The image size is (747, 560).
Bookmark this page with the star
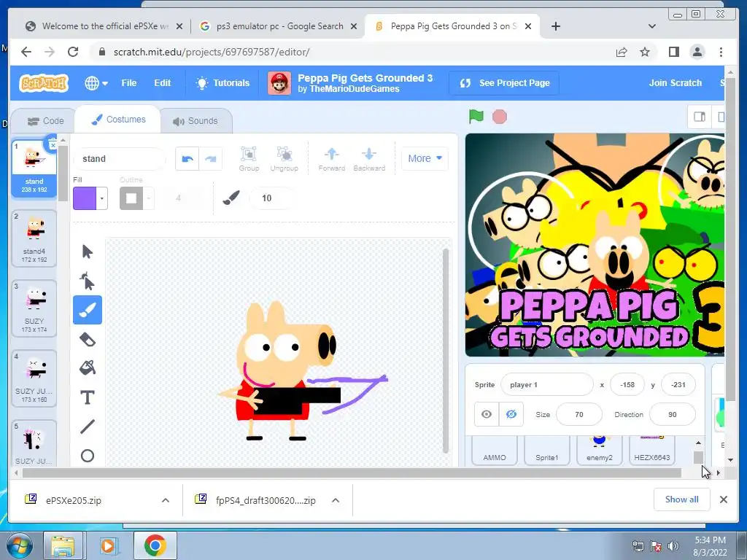(645, 52)
